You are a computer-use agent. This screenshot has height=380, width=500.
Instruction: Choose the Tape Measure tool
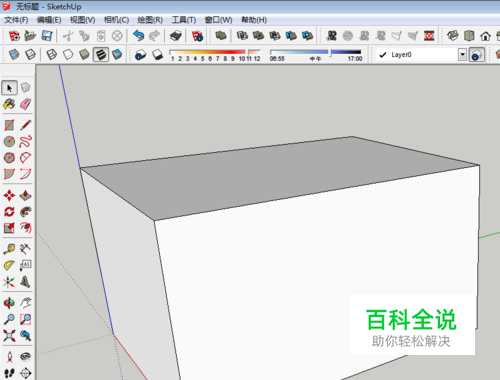(x=9, y=249)
